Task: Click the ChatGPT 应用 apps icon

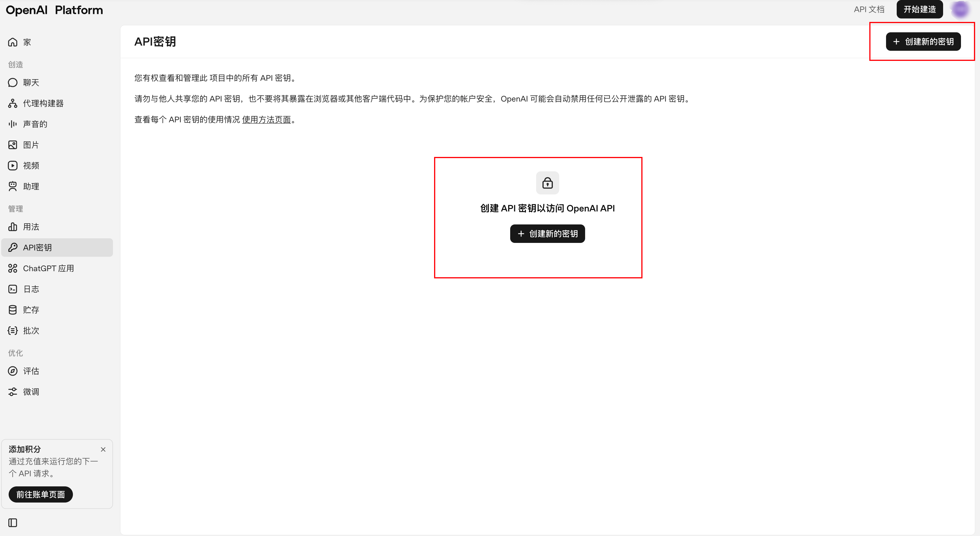Action: [x=13, y=268]
